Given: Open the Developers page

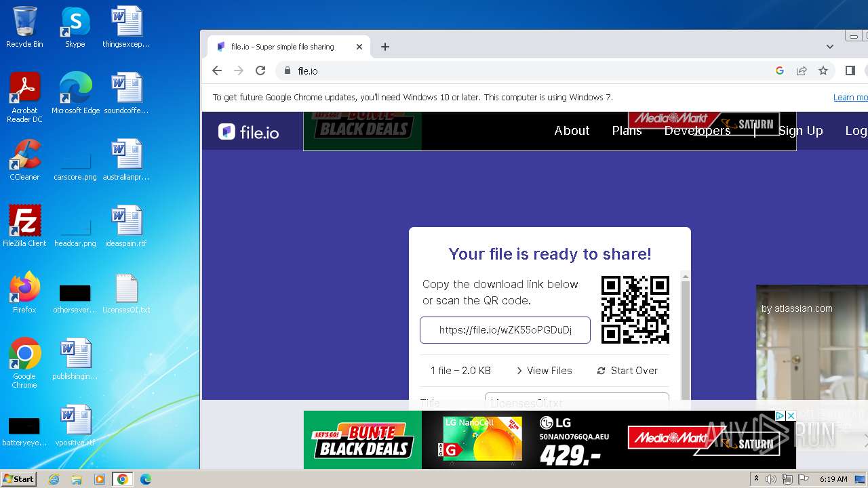Looking at the screenshot, I should [x=697, y=131].
